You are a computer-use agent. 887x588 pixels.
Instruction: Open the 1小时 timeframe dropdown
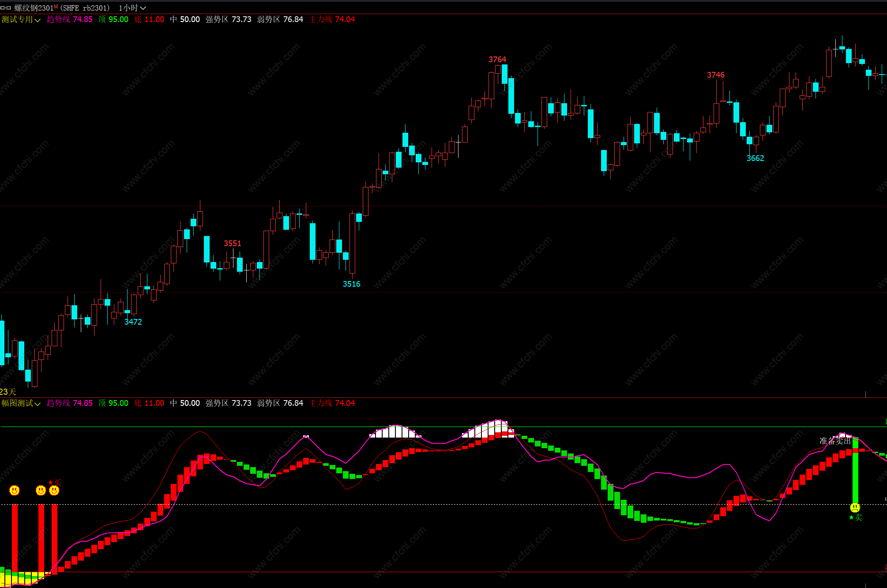pyautogui.click(x=132, y=8)
